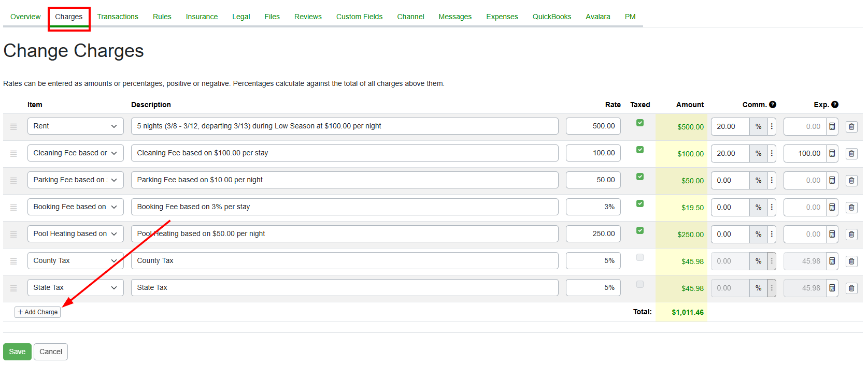Save the charge changes

[17, 352]
